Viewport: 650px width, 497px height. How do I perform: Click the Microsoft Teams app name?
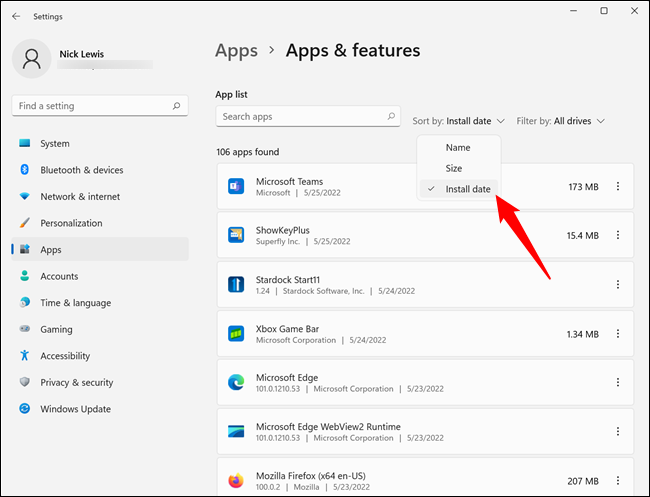coord(289,182)
